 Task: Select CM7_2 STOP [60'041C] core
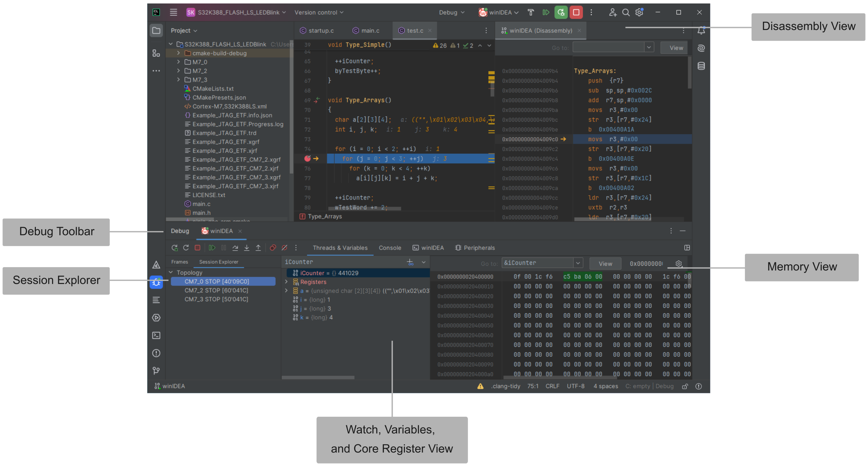216,290
